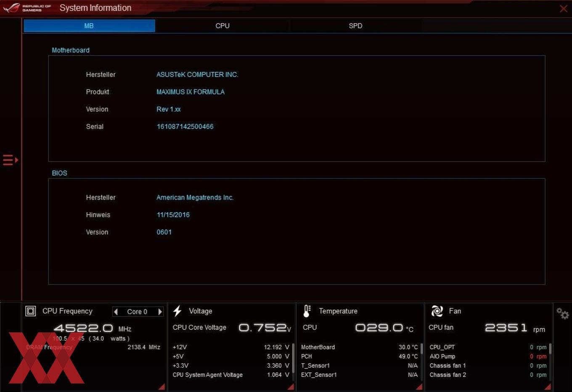Viewport: 572px width, 392px height.
Task: Click the CPU fan 2351 rpm readout
Action: [x=515, y=328]
